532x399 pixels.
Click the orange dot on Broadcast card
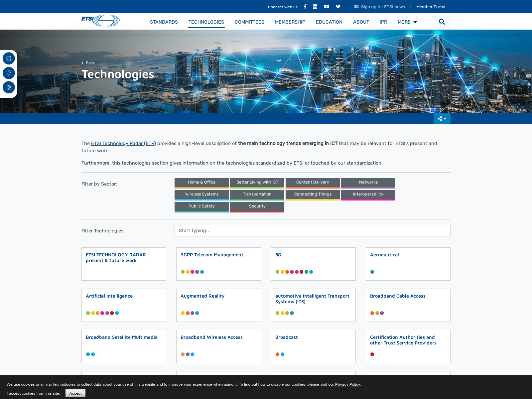coord(277,354)
